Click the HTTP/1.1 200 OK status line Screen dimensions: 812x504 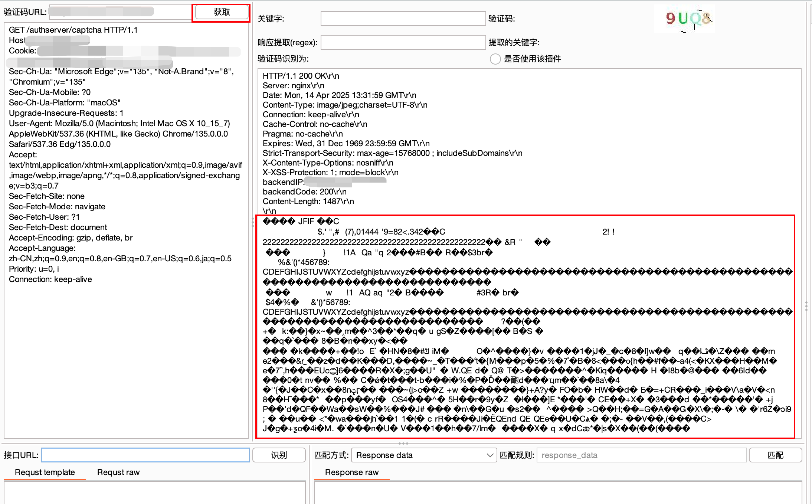[301, 76]
